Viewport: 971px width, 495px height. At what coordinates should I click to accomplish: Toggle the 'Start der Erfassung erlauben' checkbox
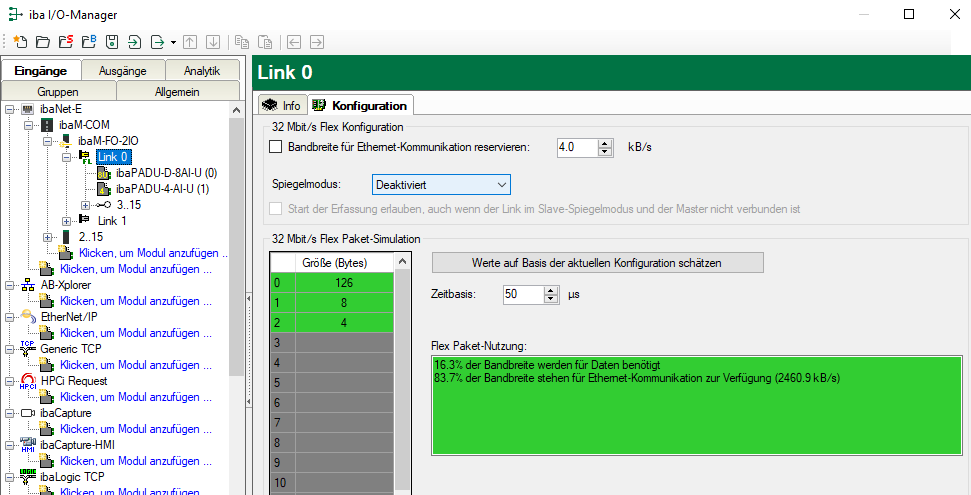click(x=276, y=209)
